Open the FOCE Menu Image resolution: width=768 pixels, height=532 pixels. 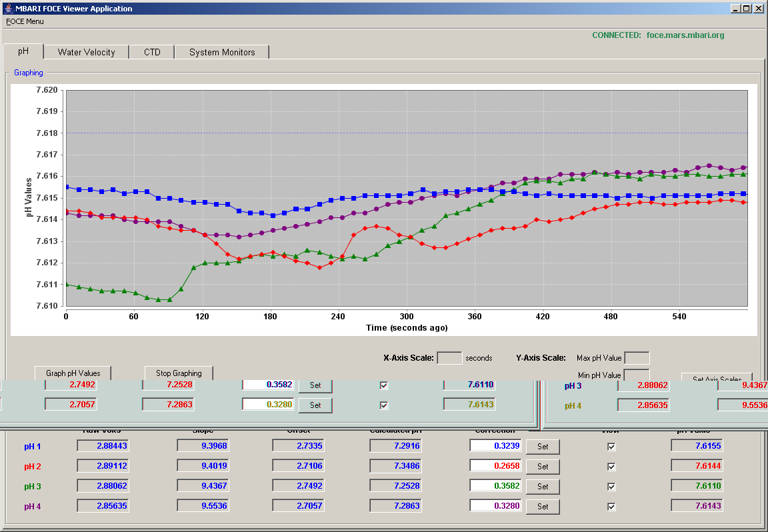[x=25, y=21]
